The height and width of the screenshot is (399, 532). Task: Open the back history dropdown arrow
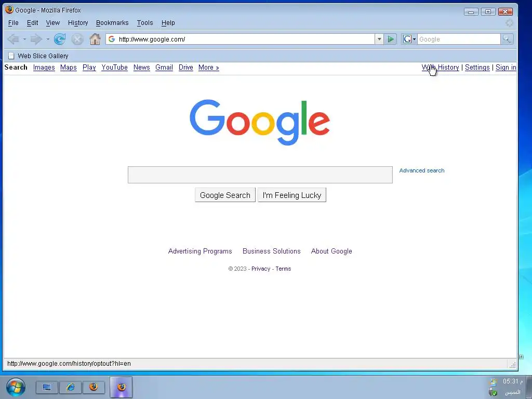click(24, 39)
